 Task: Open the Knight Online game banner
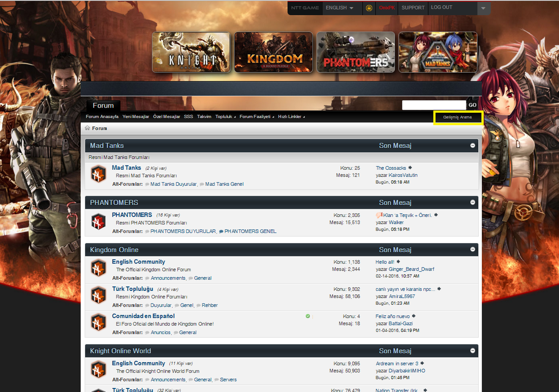[x=192, y=52]
